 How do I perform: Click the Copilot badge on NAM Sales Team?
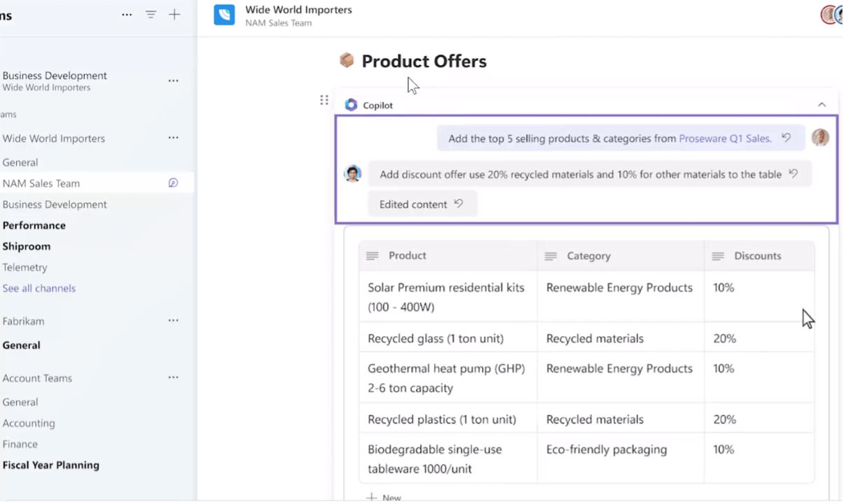[x=173, y=183]
